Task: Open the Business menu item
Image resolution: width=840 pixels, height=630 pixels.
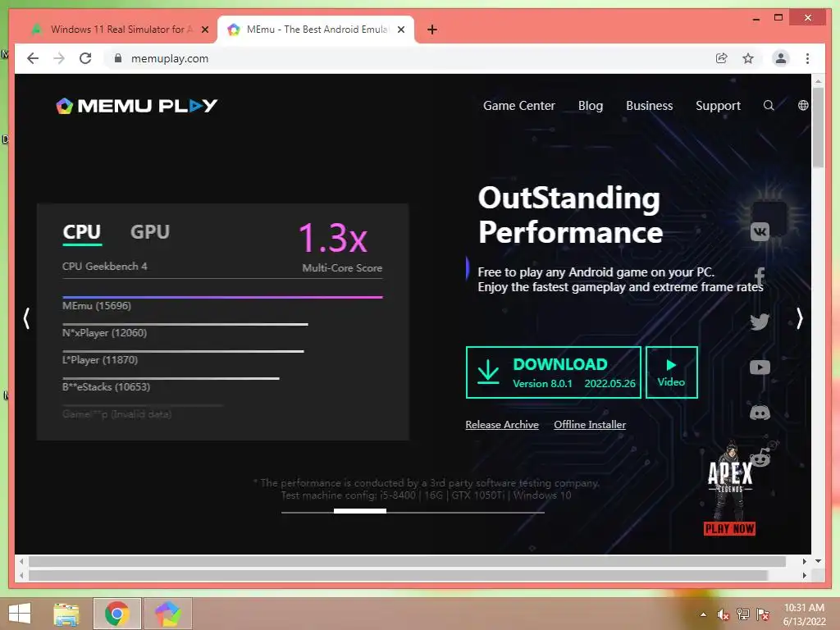Action: click(650, 106)
